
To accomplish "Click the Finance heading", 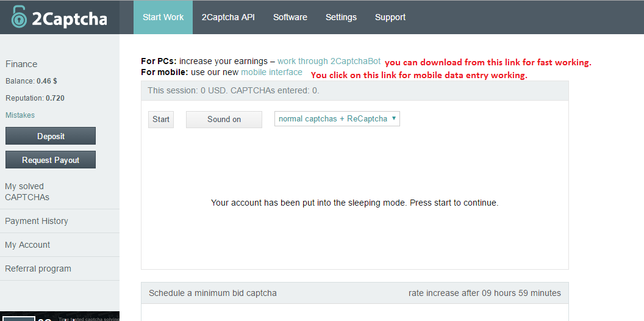I will (21, 64).
